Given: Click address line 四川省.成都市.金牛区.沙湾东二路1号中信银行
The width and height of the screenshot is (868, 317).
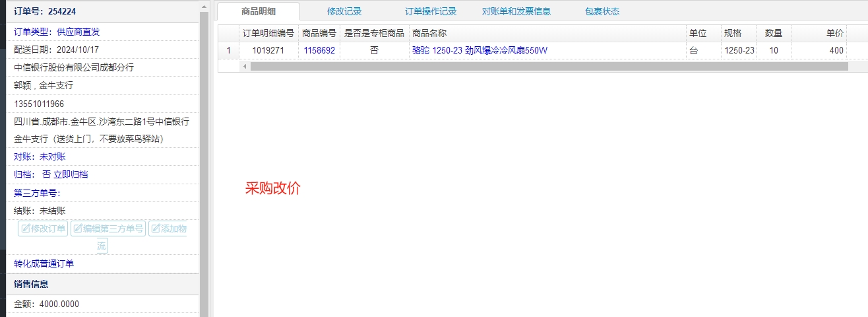Looking at the screenshot, I should [102, 122].
